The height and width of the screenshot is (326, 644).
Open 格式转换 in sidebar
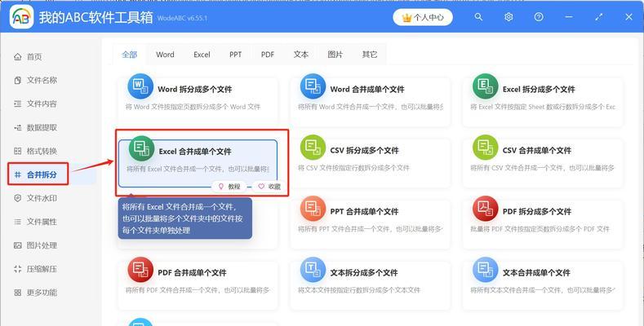tap(42, 152)
